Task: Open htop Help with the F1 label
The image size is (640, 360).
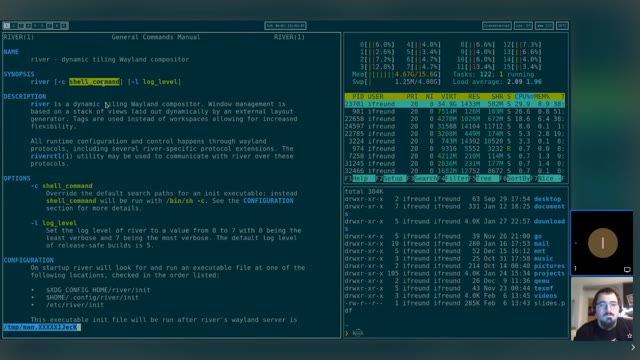Action: pyautogui.click(x=360, y=178)
